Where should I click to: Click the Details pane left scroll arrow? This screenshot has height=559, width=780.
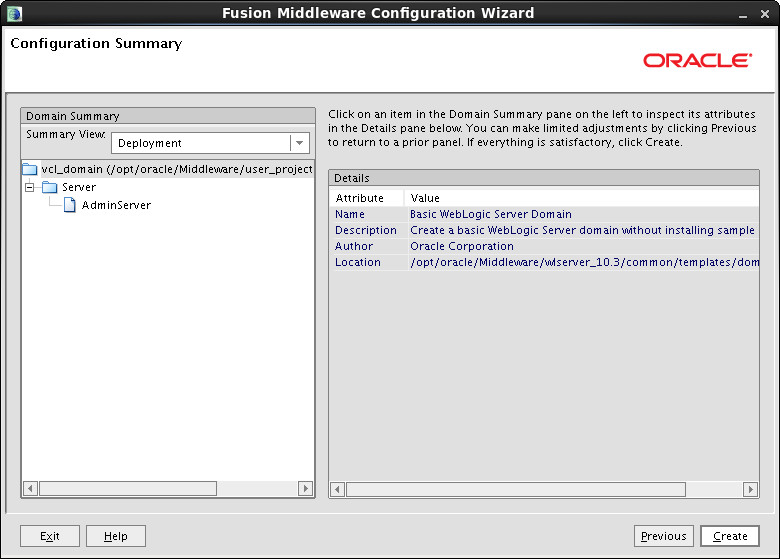[338, 489]
